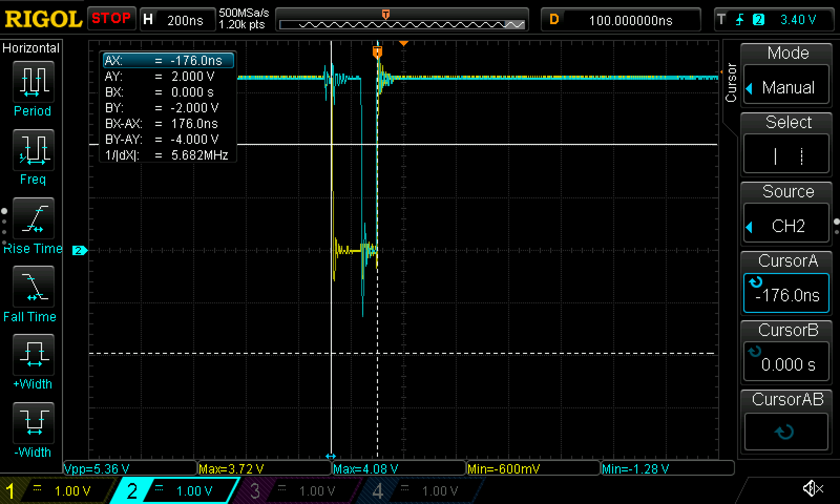840x504 pixels.
Task: Select the CursorA -176.0ns field
Action: pyautogui.click(x=786, y=295)
